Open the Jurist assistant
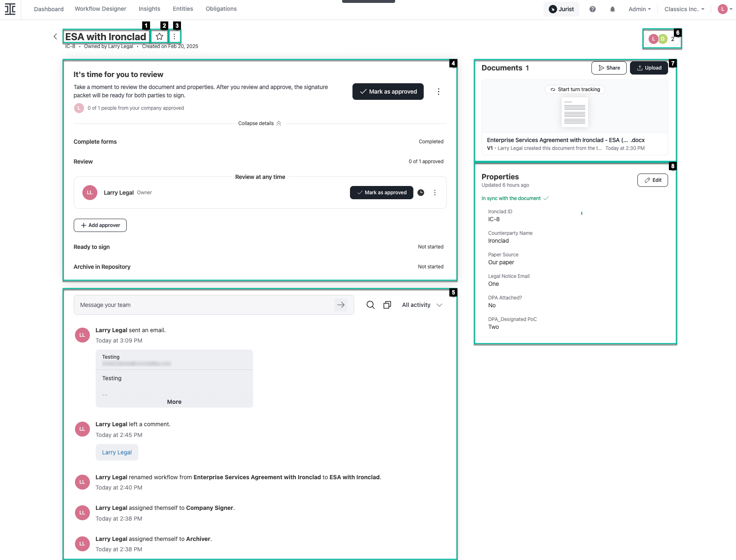The height and width of the screenshot is (560, 736). click(x=561, y=9)
